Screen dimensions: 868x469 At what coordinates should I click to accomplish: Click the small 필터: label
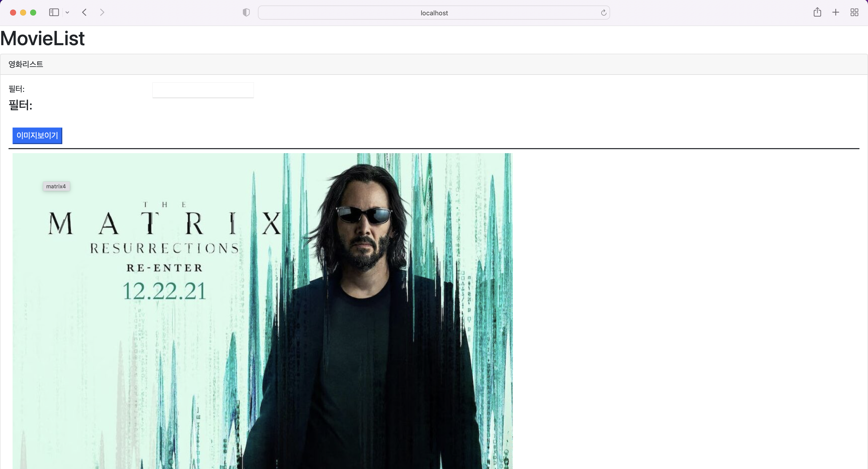click(17, 89)
